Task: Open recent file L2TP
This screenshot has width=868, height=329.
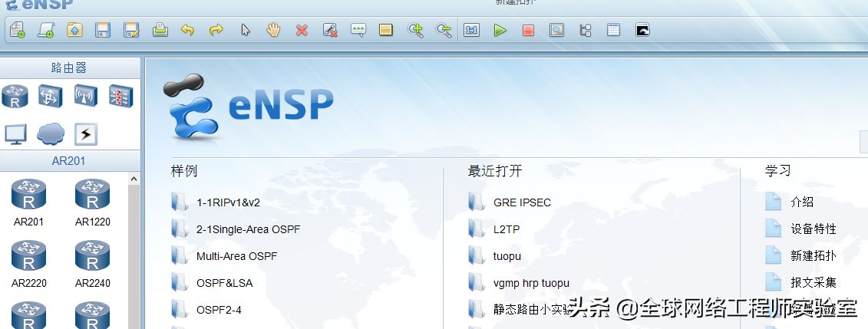Action: [x=507, y=229]
